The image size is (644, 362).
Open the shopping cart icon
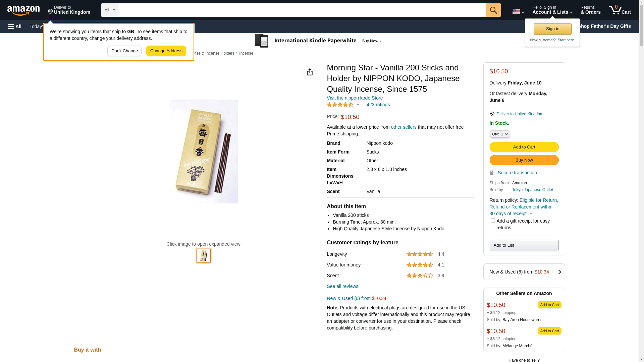pyautogui.click(x=620, y=10)
